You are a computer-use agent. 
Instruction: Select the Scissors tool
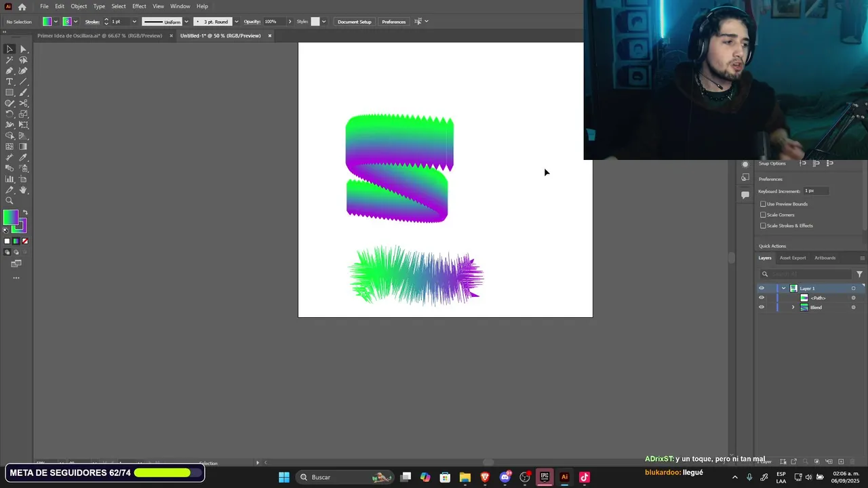click(x=23, y=103)
